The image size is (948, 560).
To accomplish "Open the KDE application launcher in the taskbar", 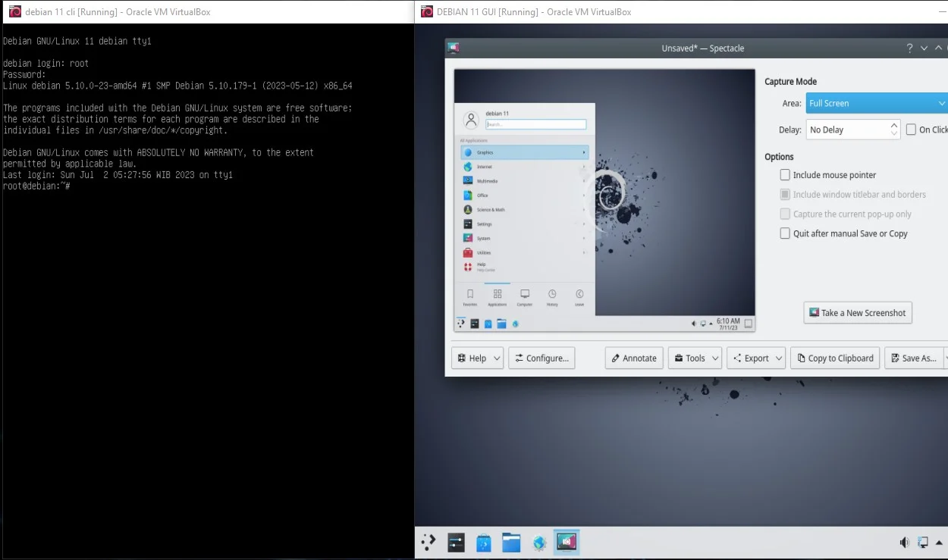I will coord(428,542).
